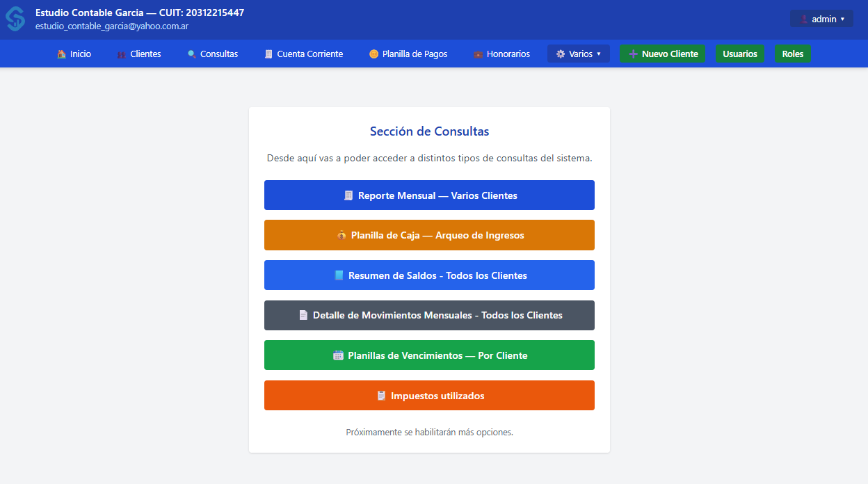Click the house icon next to Inicio
This screenshot has height=484, width=868.
pos(61,54)
